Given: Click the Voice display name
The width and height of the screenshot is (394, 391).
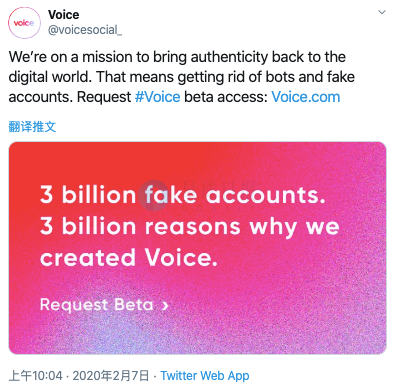Looking at the screenshot, I should point(63,15).
